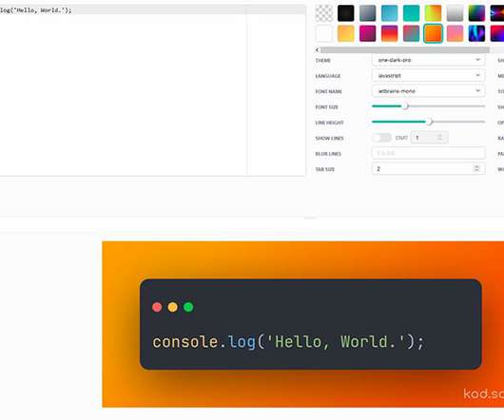Screen dimensions: 504x420
Task: Pick the pink salmon background swatch
Action: tap(455, 33)
